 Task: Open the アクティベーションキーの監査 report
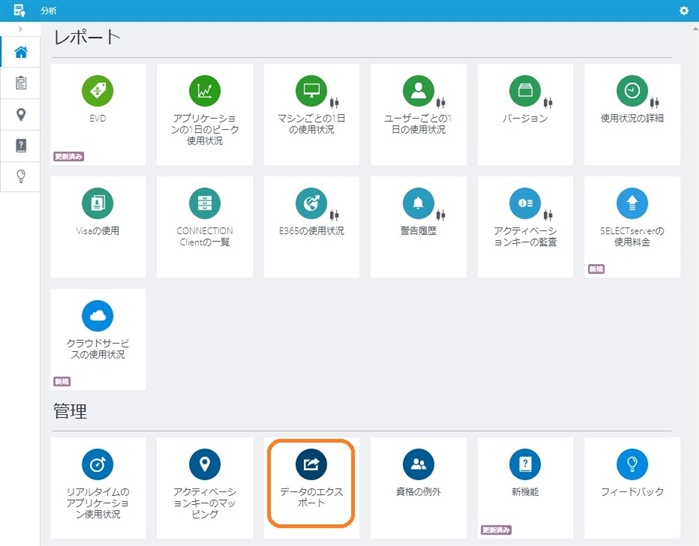(525, 227)
